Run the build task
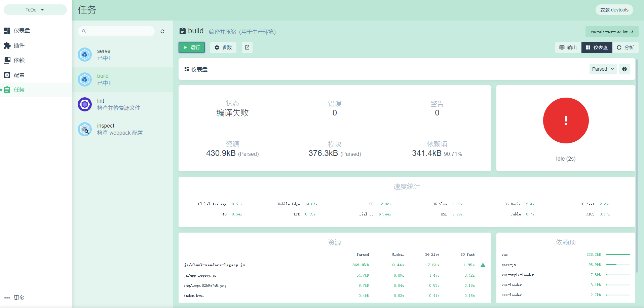 click(192, 47)
